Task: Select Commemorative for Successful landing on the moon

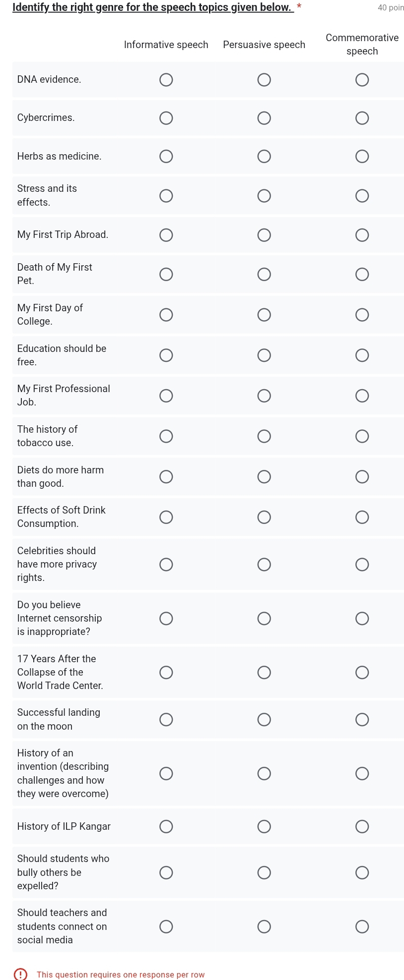Action: (362, 719)
